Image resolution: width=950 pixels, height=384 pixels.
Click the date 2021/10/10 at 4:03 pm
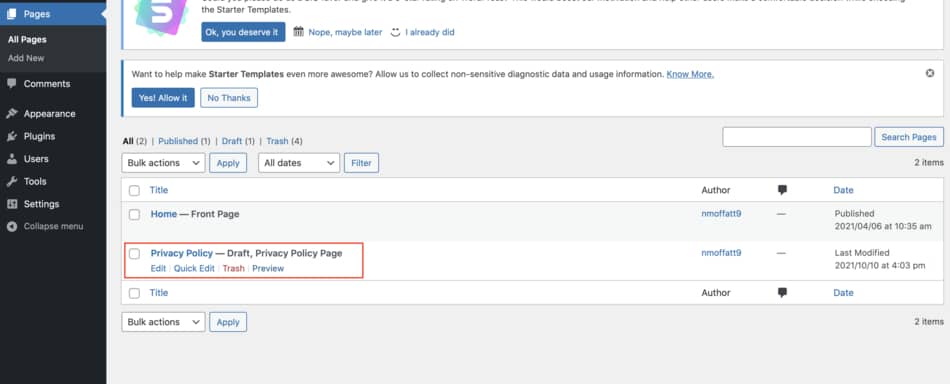[x=880, y=265]
